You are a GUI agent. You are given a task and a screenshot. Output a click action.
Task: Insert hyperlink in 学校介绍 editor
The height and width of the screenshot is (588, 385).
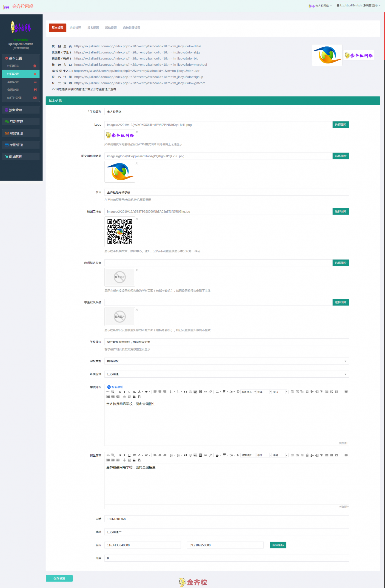point(205,392)
